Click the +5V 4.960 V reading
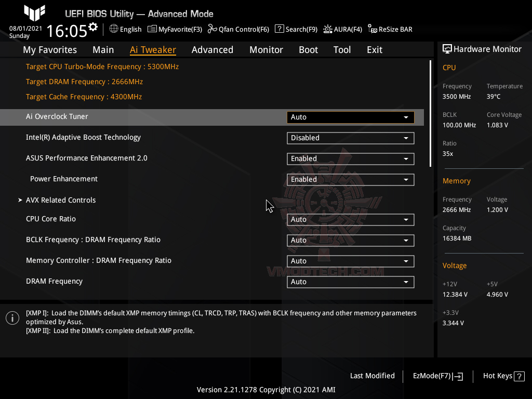Viewport: 532px width, 399px height. click(497, 295)
